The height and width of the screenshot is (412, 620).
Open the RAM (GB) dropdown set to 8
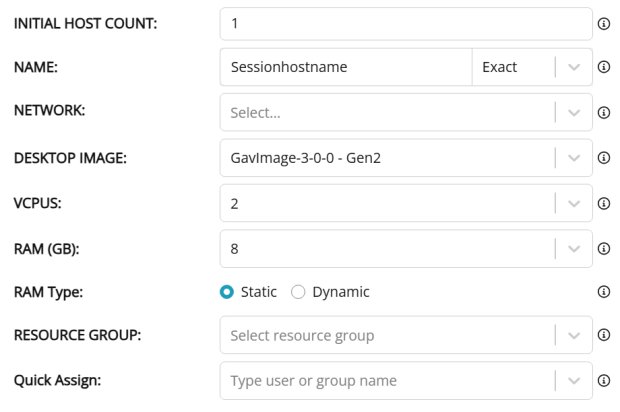[406, 249]
